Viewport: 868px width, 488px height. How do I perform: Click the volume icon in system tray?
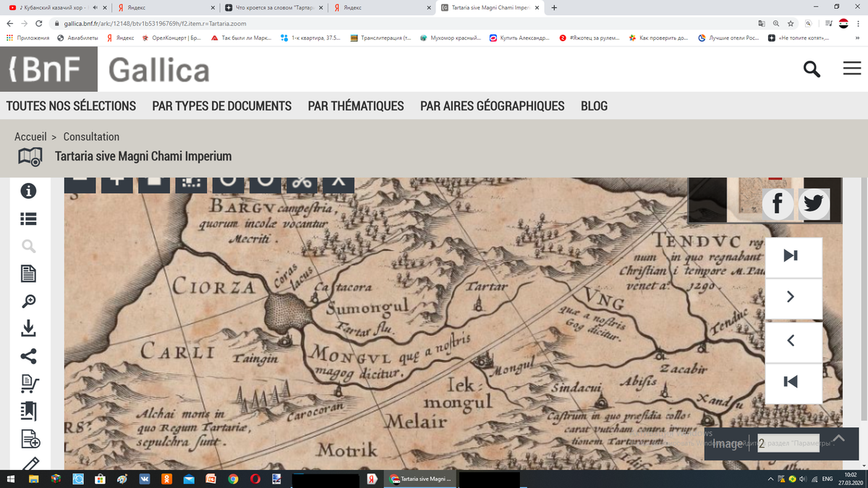804,479
